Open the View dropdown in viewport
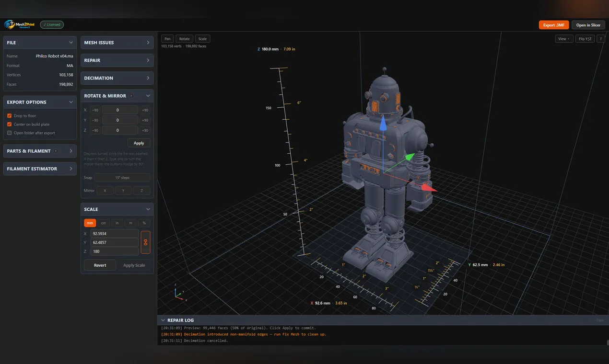The height and width of the screenshot is (364, 609). coord(564,39)
